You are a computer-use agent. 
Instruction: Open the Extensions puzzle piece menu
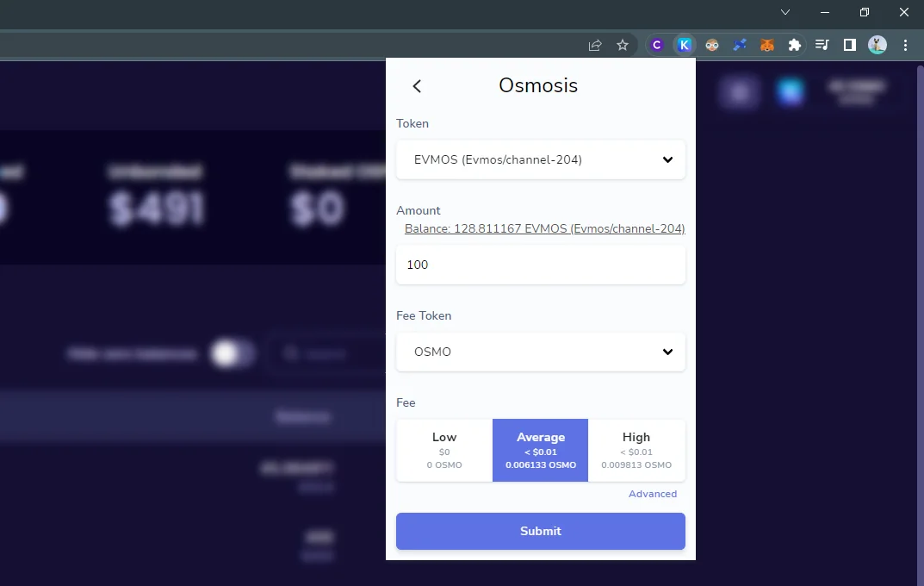(794, 45)
